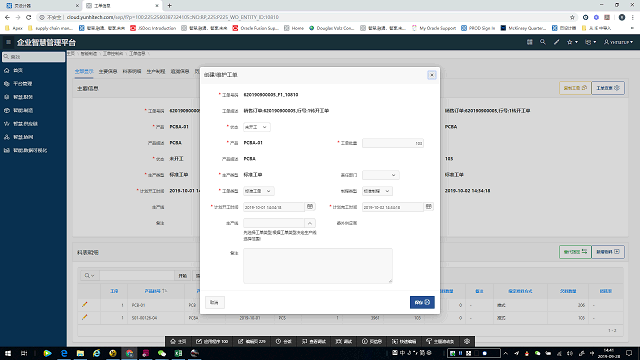Viewport: 640px width, 360px height.
Task: Switch to the 全部显示 tab
Action: click(x=84, y=71)
